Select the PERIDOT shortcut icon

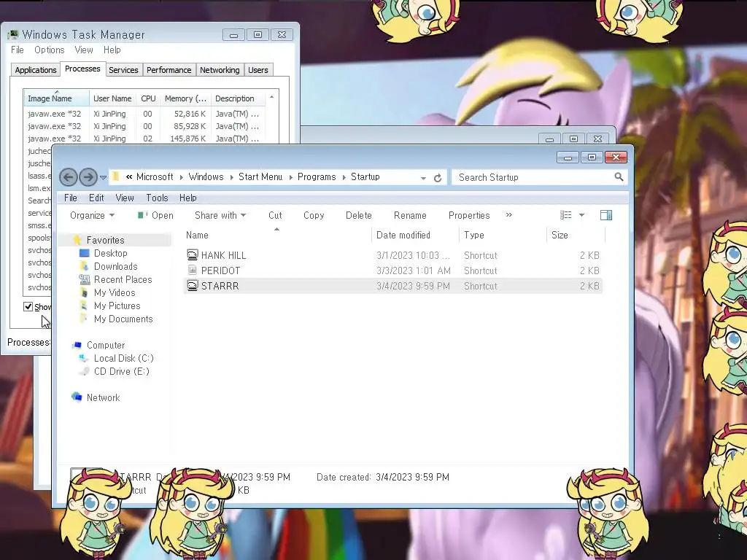(x=192, y=271)
